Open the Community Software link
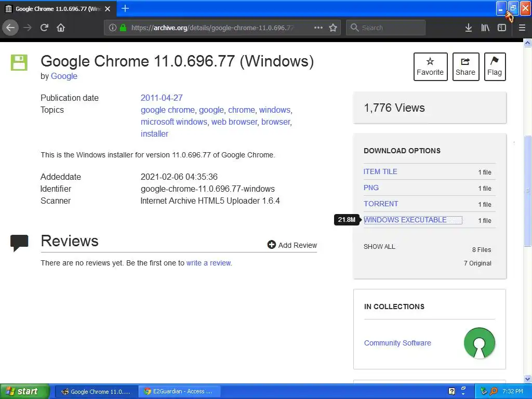Viewport: 532px width, 399px height. click(x=397, y=343)
